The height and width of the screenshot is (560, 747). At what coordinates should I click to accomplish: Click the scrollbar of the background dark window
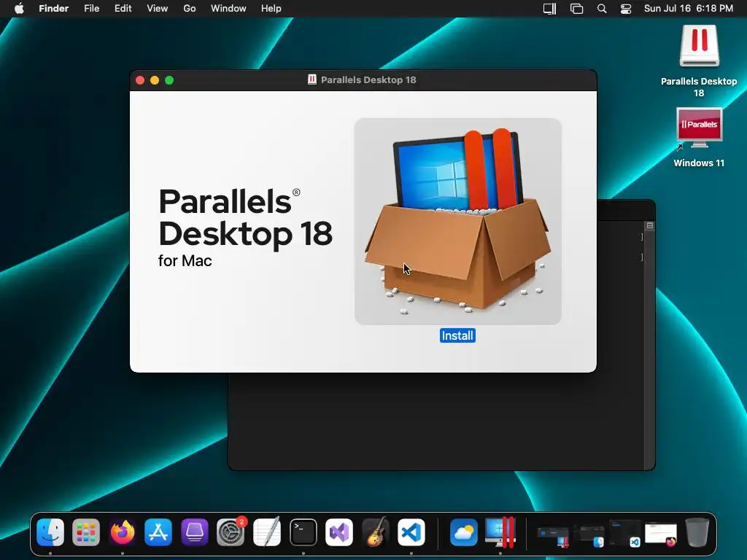pos(650,349)
